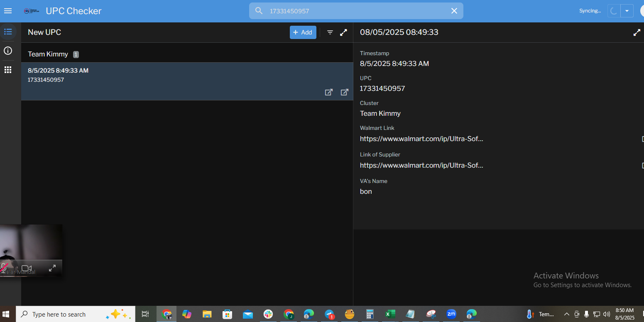Open the hamburger navigation menu
This screenshot has height=322, width=644.
click(8, 11)
